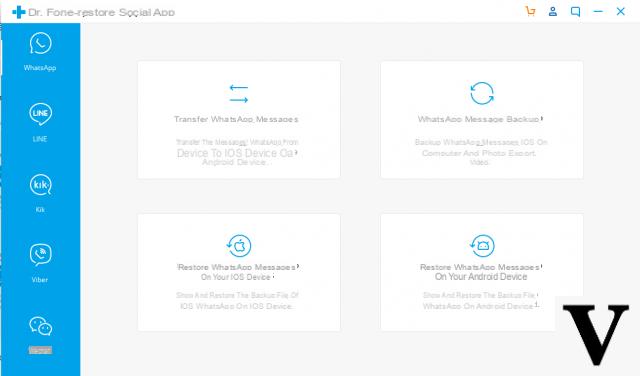This screenshot has width=640, height=376.
Task: Minimize the Dr. Fone window
Action: (x=598, y=11)
